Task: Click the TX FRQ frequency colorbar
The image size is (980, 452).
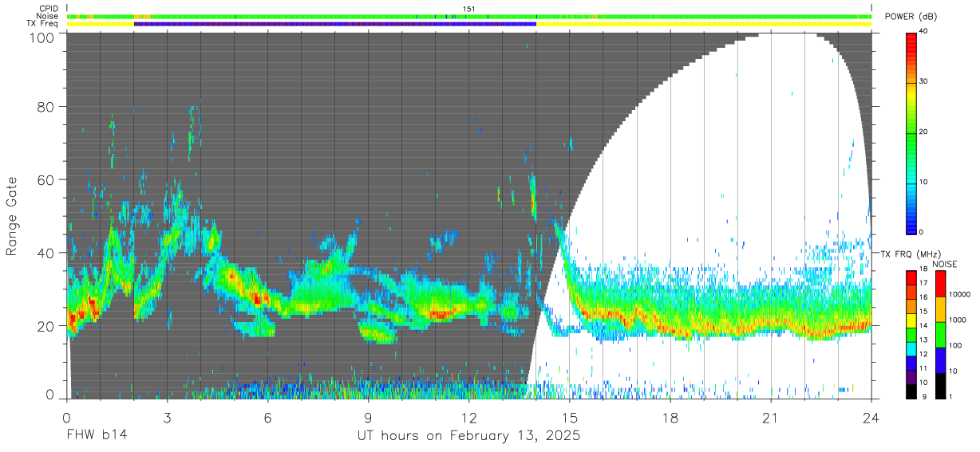Action: pos(912,333)
